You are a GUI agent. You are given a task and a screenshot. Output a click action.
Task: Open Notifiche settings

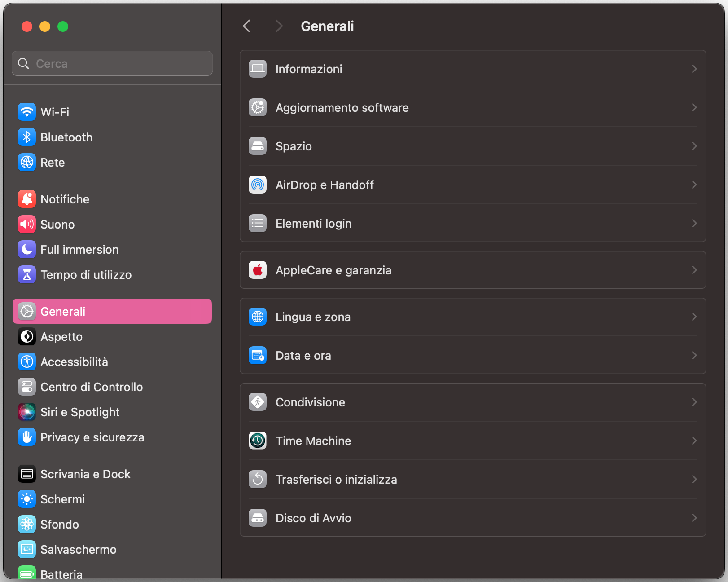[65, 199]
